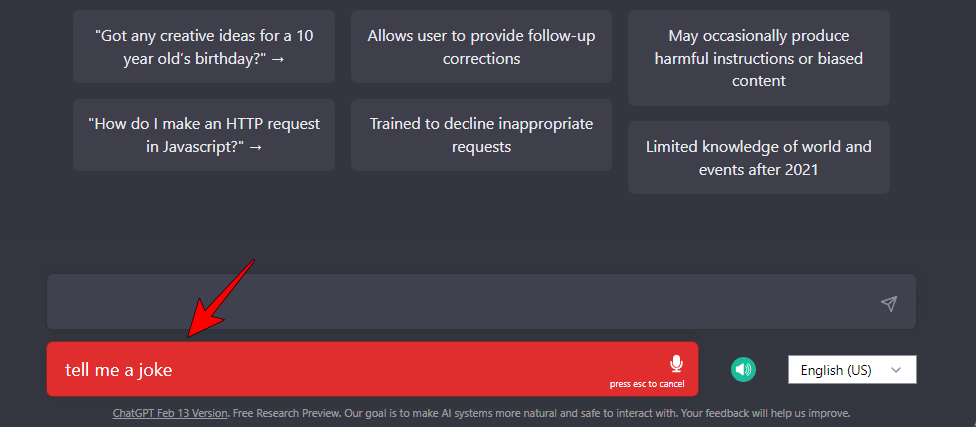Image resolution: width=976 pixels, height=427 pixels.
Task: Click the microphone icon in red bar
Action: [x=676, y=364]
